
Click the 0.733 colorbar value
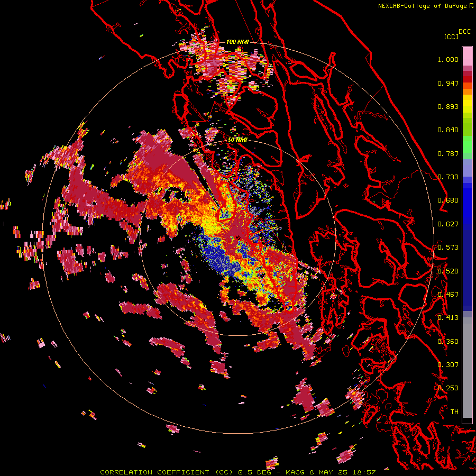[x=448, y=177]
